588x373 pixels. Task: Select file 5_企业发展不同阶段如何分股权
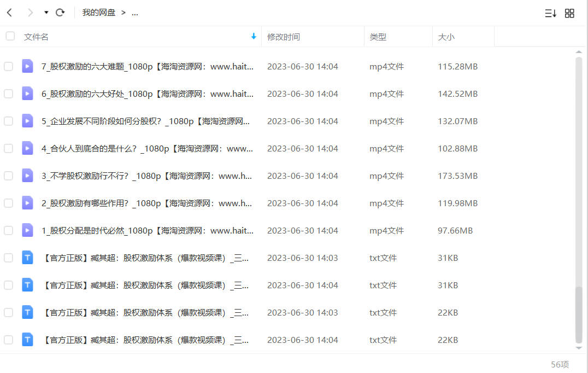click(145, 121)
